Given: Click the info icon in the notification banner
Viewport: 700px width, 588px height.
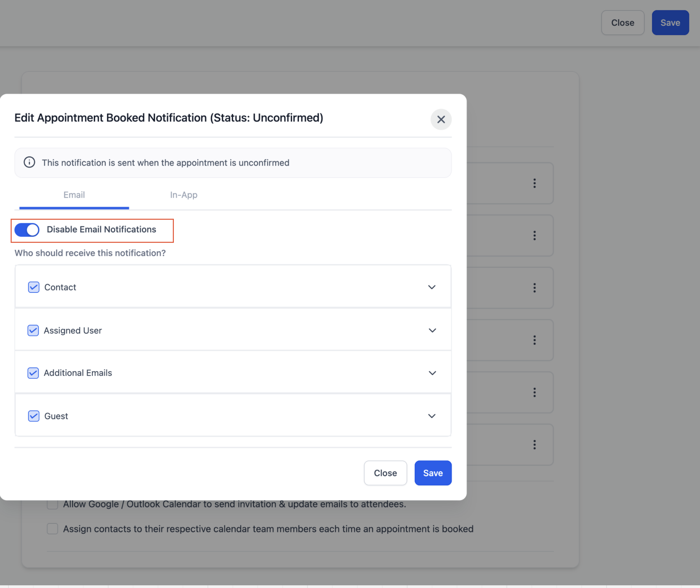Looking at the screenshot, I should point(29,162).
